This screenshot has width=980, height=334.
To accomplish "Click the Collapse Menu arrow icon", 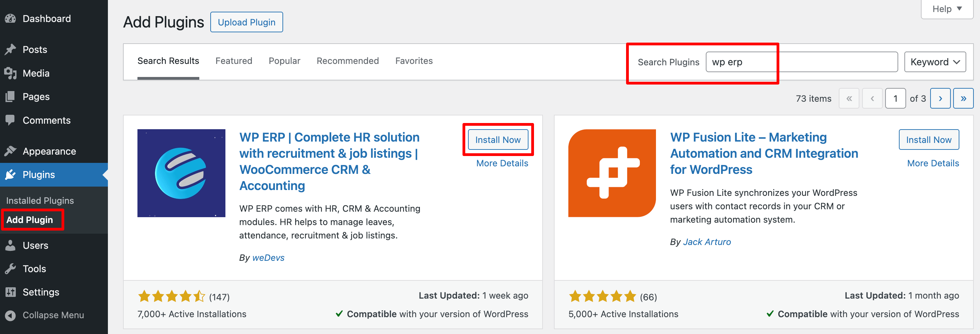I will [x=10, y=315].
